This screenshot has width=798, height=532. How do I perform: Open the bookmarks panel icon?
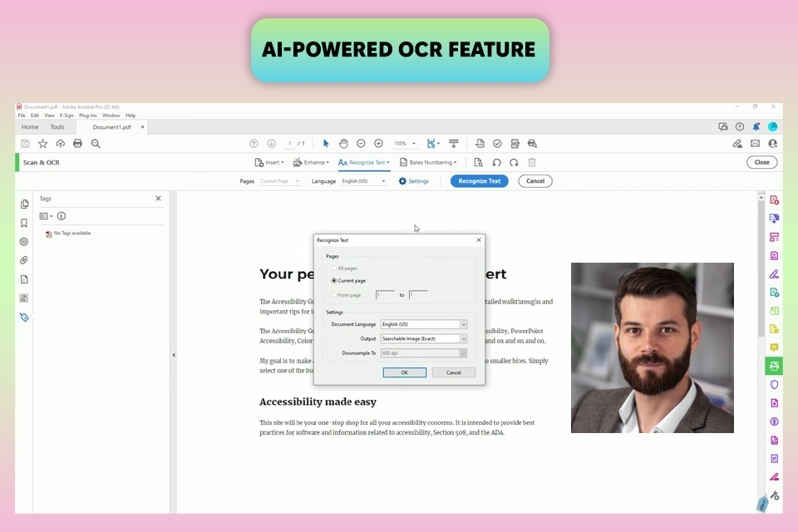24,223
